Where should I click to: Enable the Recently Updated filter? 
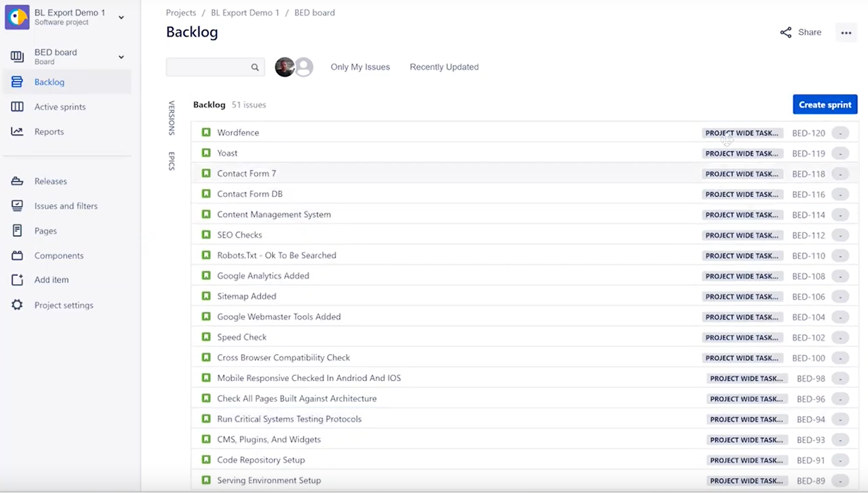pos(443,67)
